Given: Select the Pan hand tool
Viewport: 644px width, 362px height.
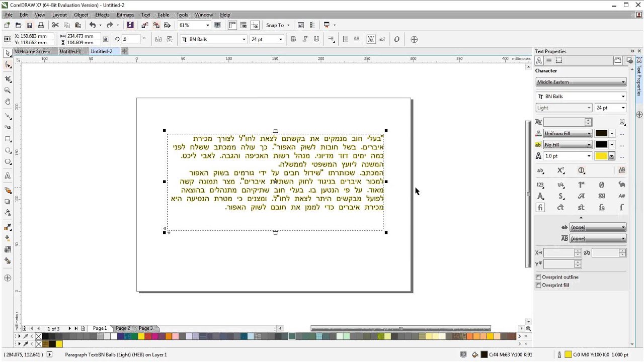Looking at the screenshot, I should click(x=8, y=102).
